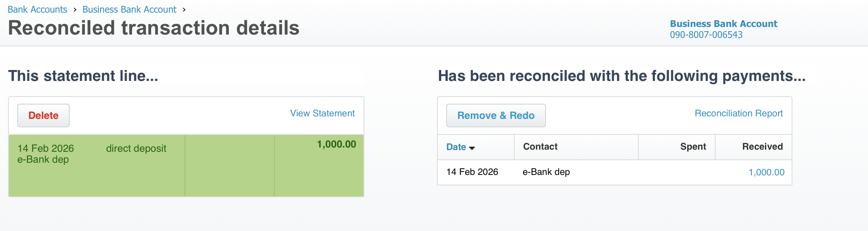868x231 pixels.
Task: Delete the statement line
Action: tap(43, 115)
